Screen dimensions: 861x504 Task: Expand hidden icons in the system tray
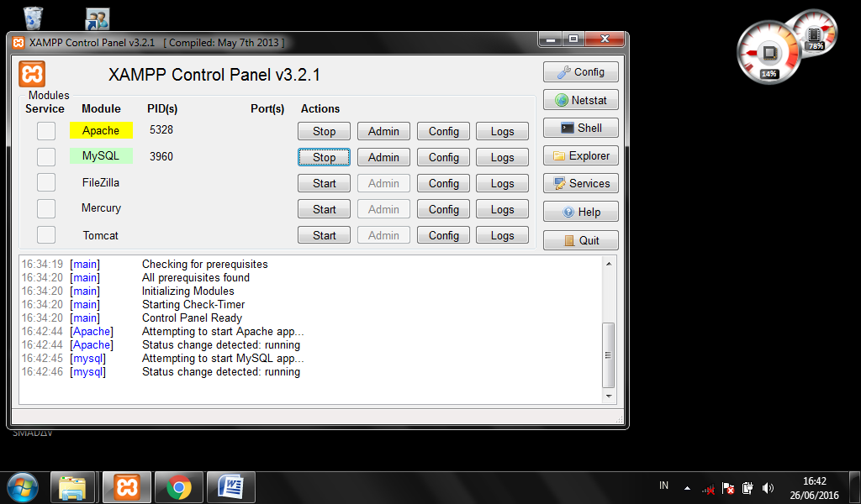pyautogui.click(x=687, y=487)
